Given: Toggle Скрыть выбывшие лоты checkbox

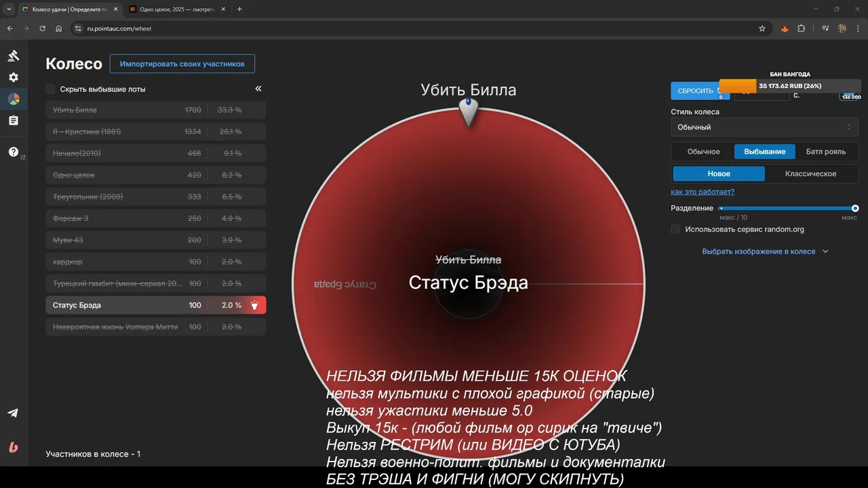Looking at the screenshot, I should [50, 89].
